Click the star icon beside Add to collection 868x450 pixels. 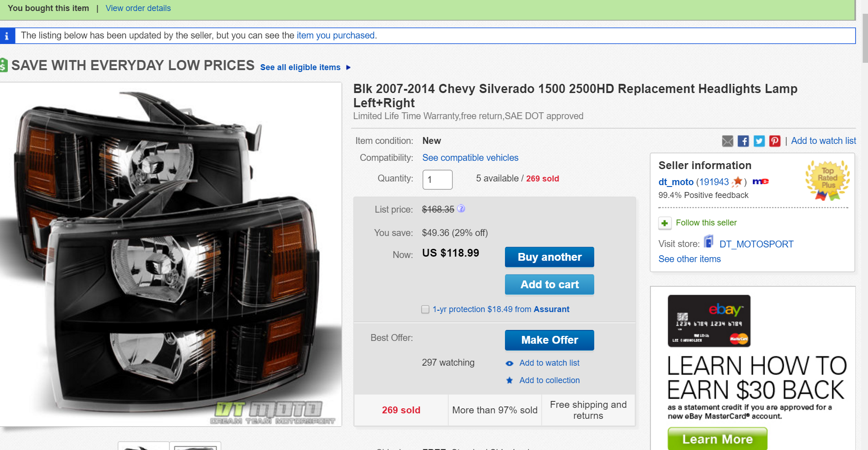pyautogui.click(x=510, y=380)
